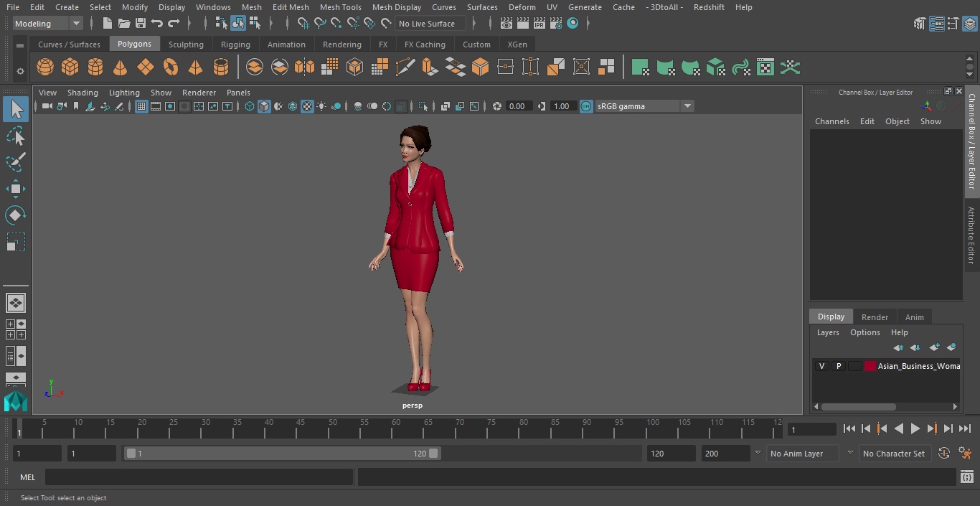
Task: Select the Move tool in the toolbox
Action: pos(15,189)
